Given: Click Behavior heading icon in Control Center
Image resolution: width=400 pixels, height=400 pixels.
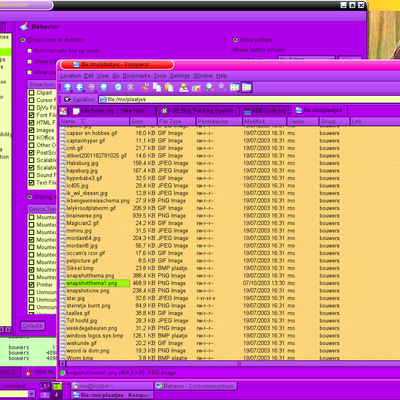Looking at the screenshot, I should click(x=24, y=26).
